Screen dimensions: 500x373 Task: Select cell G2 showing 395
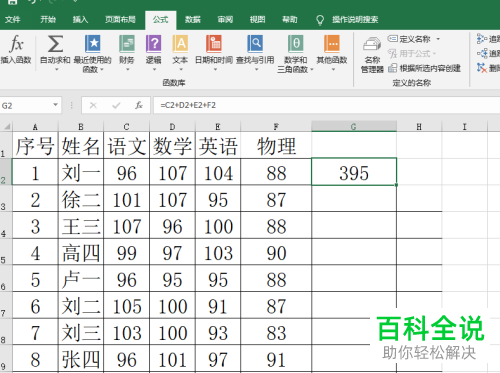(354, 172)
